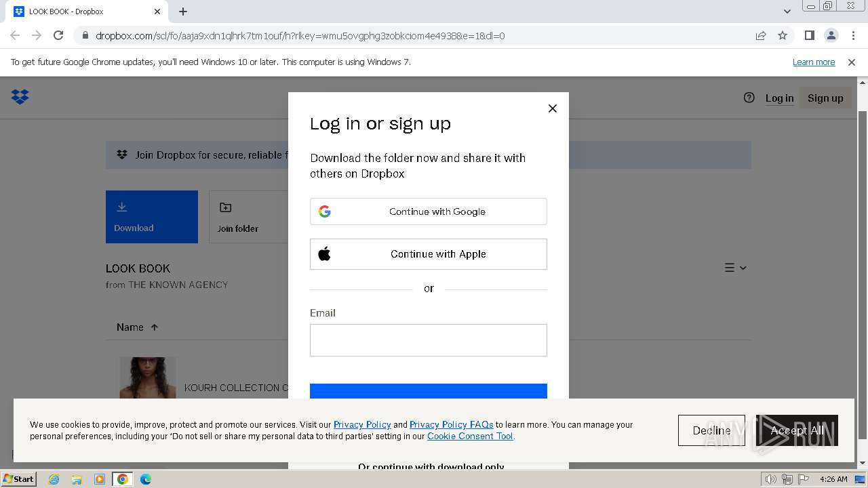
Task: Open the media player taskbar icon
Action: pyautogui.click(x=100, y=479)
